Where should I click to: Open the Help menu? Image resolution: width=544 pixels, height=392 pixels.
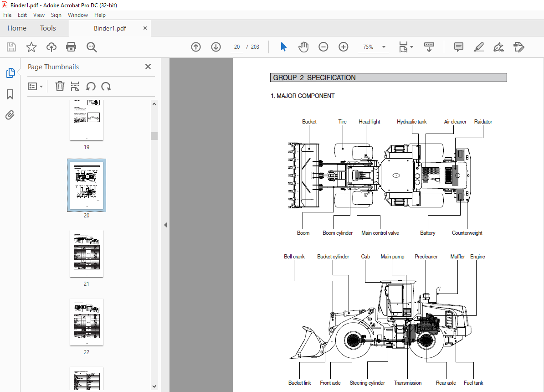point(100,15)
